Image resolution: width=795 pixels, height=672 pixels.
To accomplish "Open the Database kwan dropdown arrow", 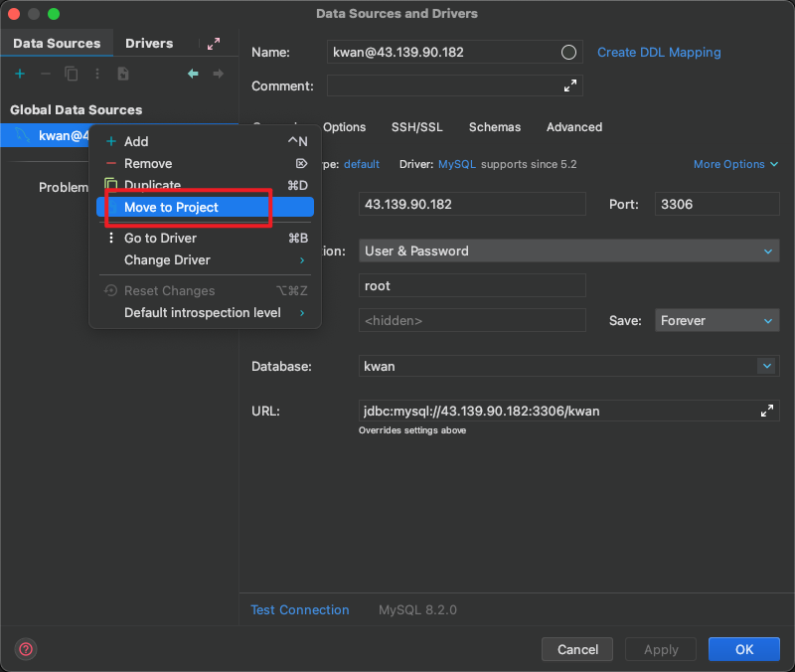I will click(767, 366).
